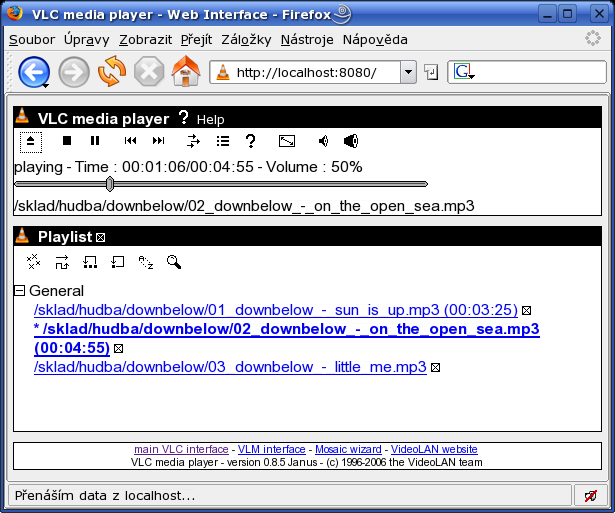
Task: Play 01_downbelow_-_sun_is_up.mp3
Action: point(276,310)
